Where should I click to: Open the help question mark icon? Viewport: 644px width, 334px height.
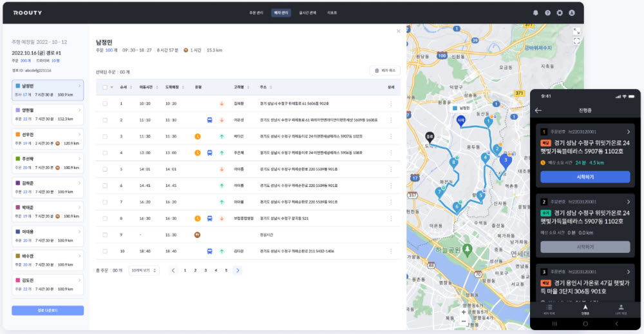point(547,13)
